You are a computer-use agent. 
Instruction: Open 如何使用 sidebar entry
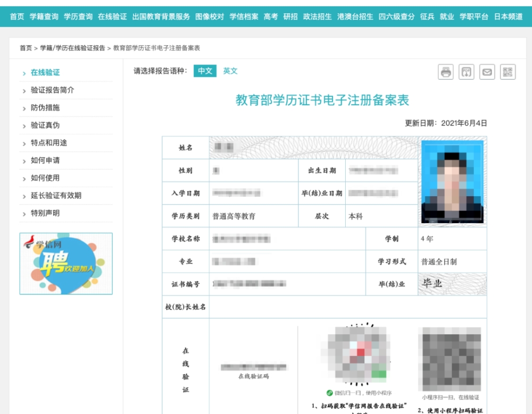tap(45, 178)
